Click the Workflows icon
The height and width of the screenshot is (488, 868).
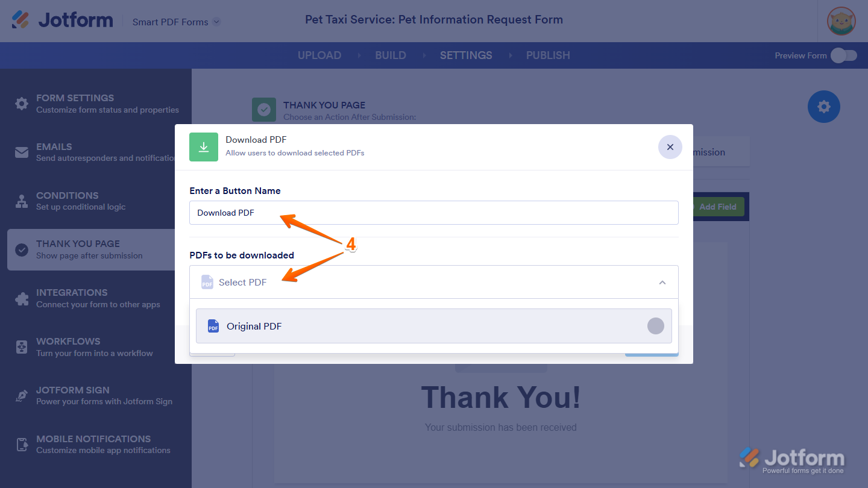22,347
